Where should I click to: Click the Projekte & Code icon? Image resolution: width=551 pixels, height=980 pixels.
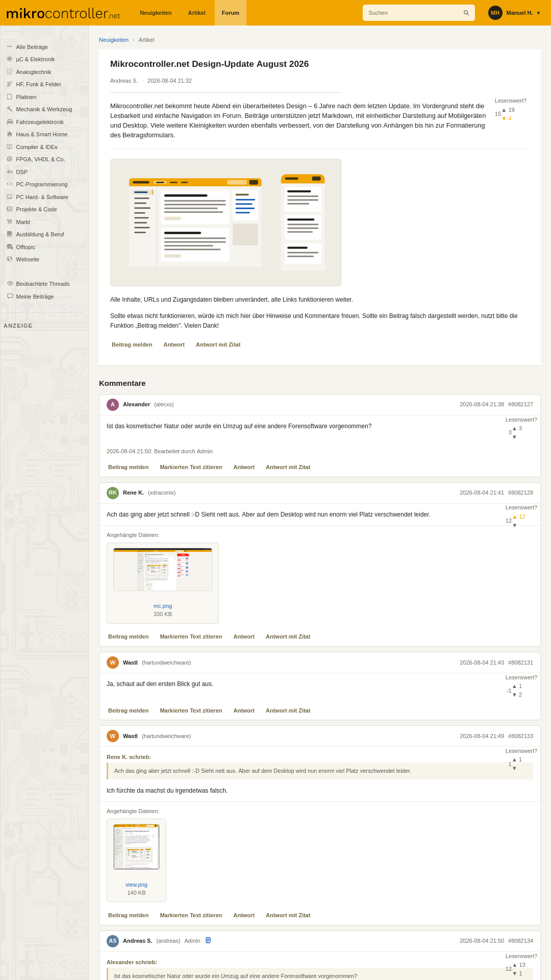[9, 209]
